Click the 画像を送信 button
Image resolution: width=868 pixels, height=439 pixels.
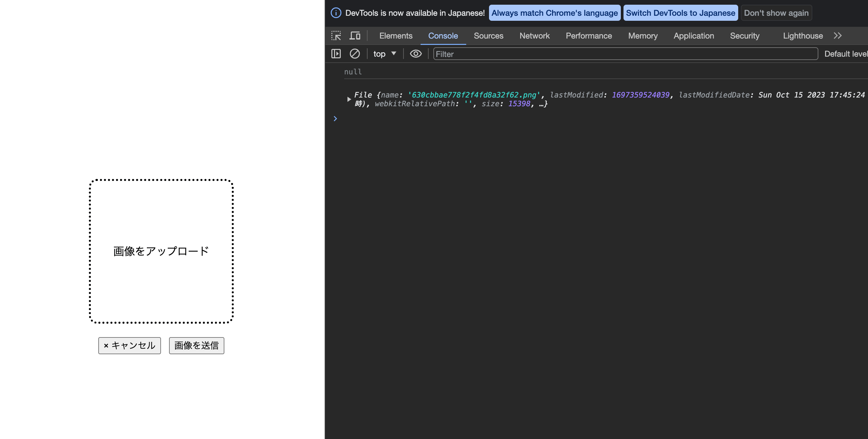[x=196, y=346]
